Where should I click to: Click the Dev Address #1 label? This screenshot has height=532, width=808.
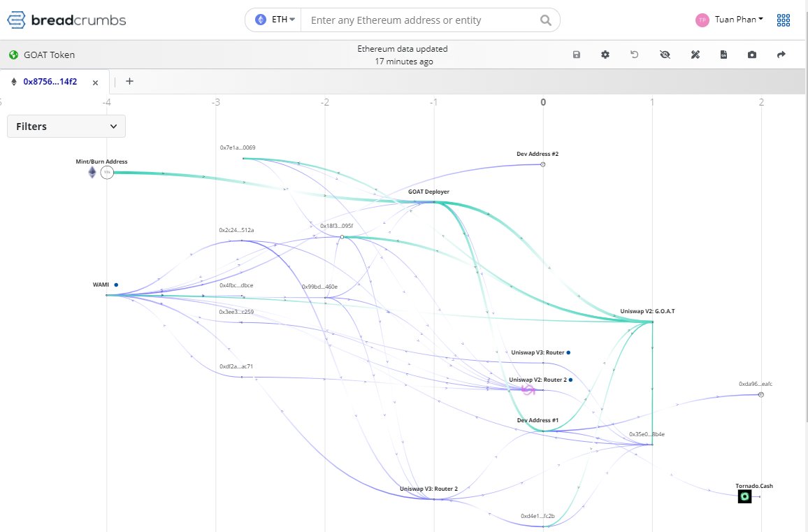[538, 420]
